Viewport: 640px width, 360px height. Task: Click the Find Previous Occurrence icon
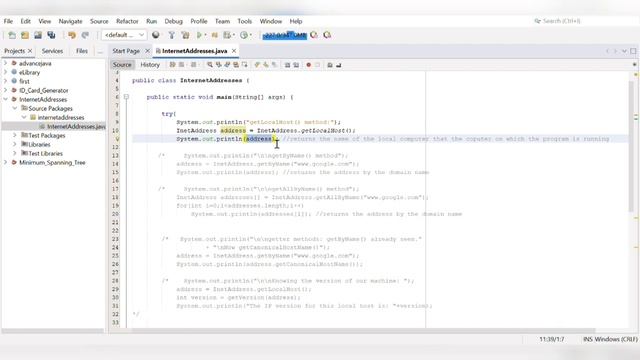[218, 64]
